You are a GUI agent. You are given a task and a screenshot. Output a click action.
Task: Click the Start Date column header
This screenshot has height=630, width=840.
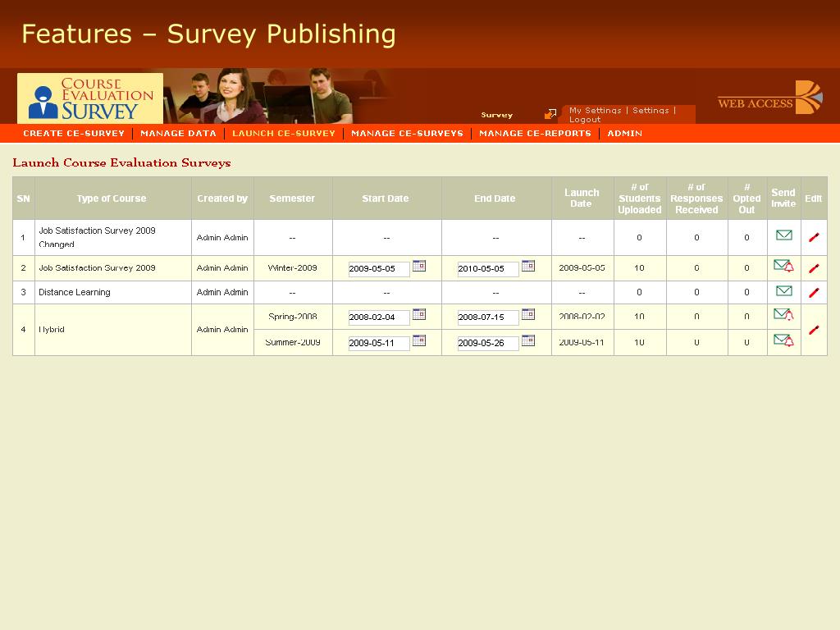386,199
